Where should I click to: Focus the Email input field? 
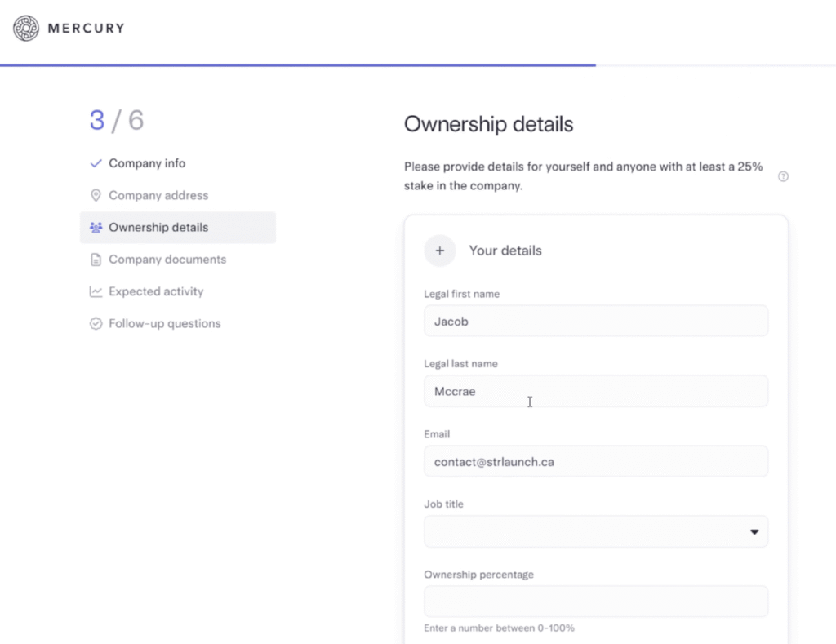coord(596,462)
